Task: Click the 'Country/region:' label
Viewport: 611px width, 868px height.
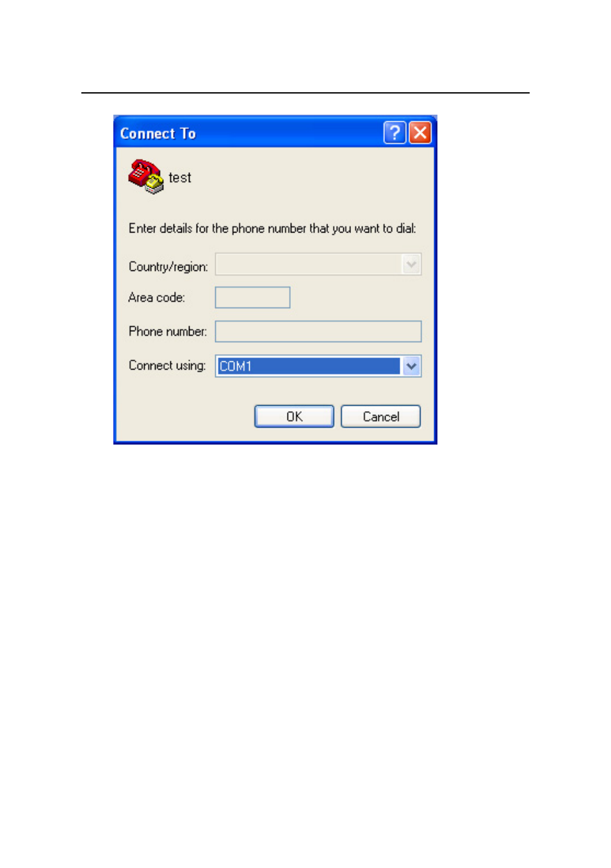Action: click(x=168, y=267)
